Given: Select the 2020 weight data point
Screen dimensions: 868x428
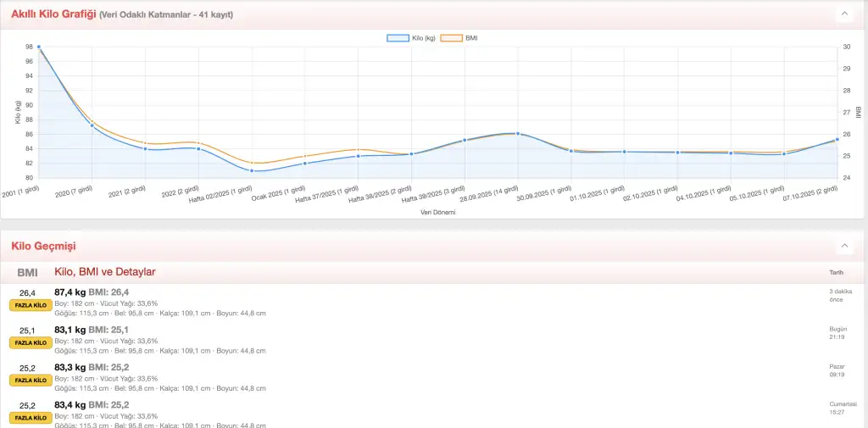Looking at the screenshot, I should click(92, 126).
